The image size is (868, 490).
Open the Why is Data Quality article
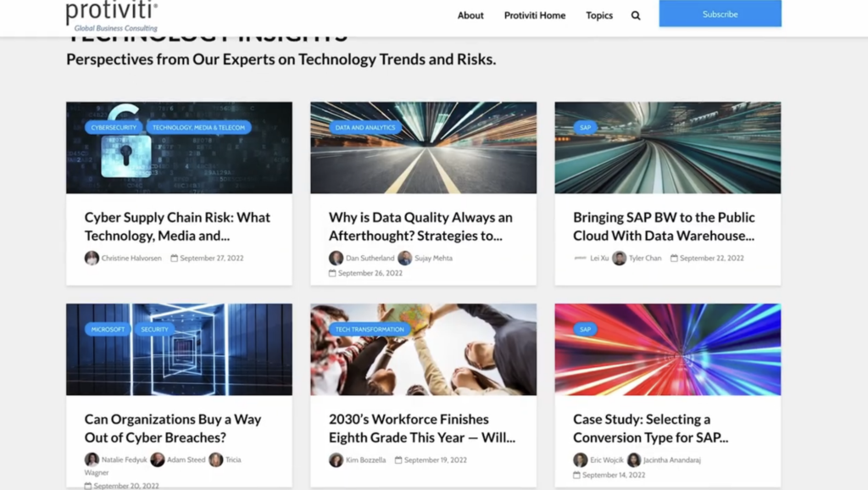coord(420,226)
